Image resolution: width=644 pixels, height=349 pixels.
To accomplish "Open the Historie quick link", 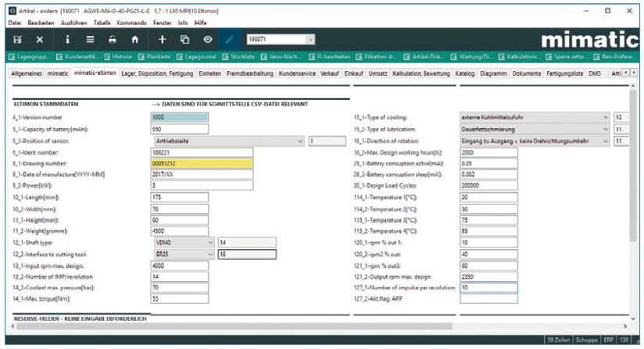I will 118,56.
